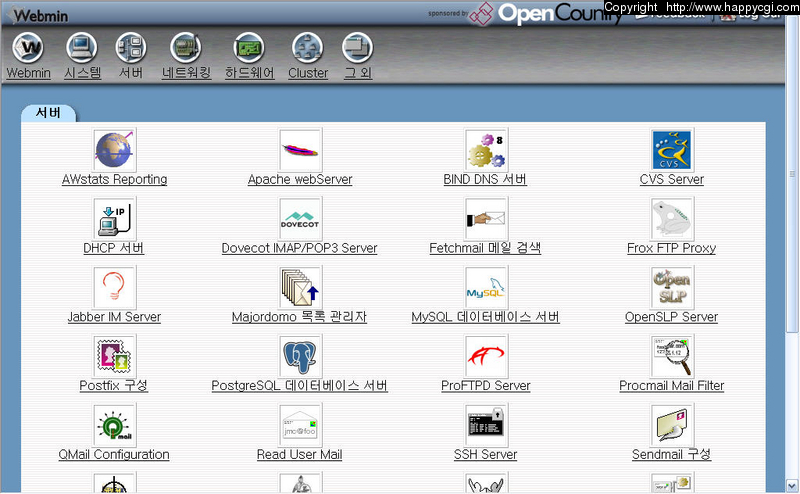Follow the CVS Server link

click(672, 180)
